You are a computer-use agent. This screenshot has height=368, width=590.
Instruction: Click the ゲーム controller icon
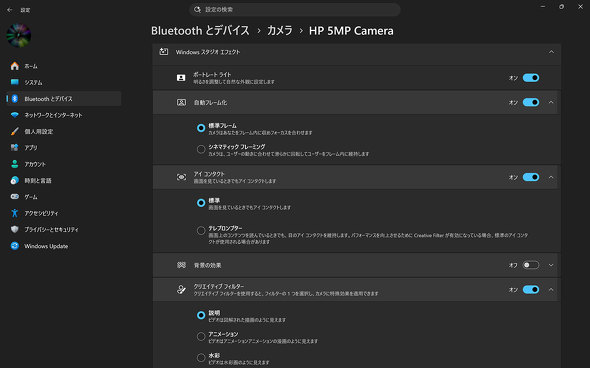point(15,196)
